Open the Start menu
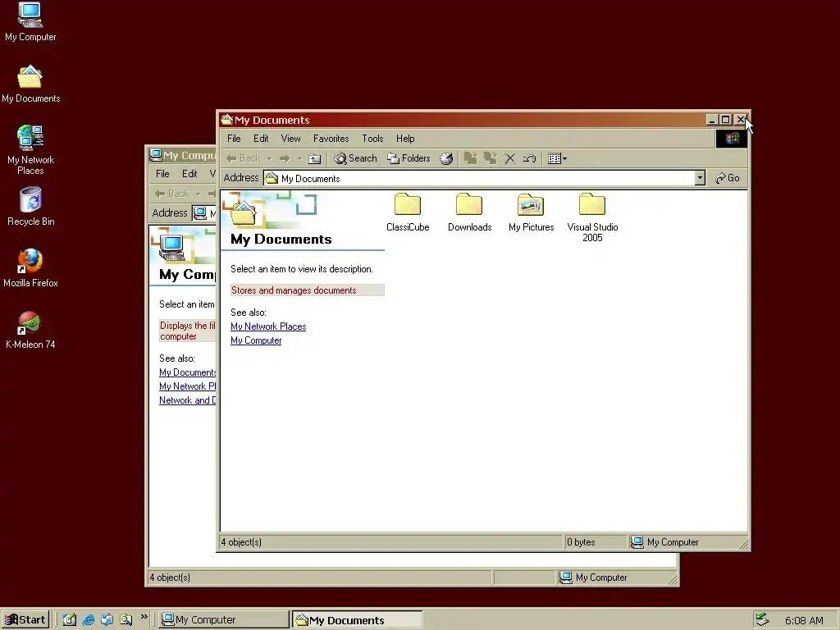Viewport: 840px width, 630px height. [x=25, y=620]
